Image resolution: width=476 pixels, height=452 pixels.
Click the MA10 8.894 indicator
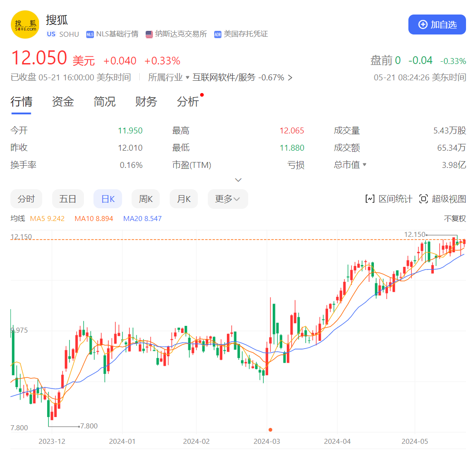point(94,219)
